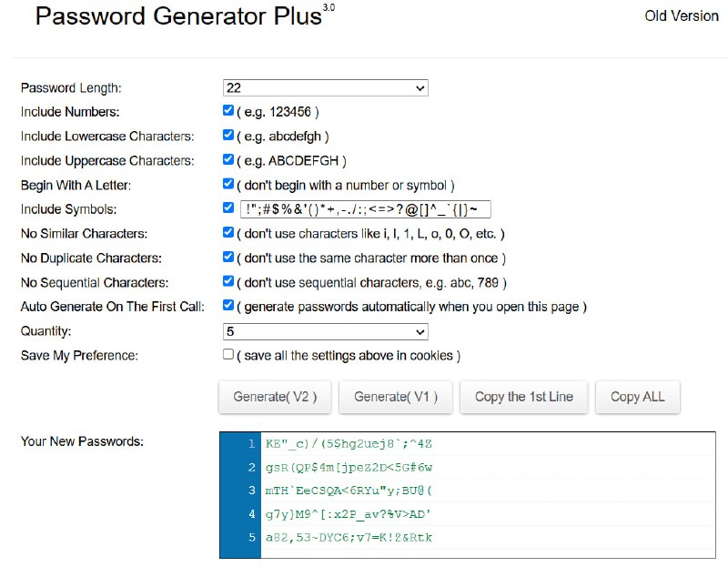The height and width of the screenshot is (567, 728).
Task: Open the Password Length dropdown
Action: point(325,88)
